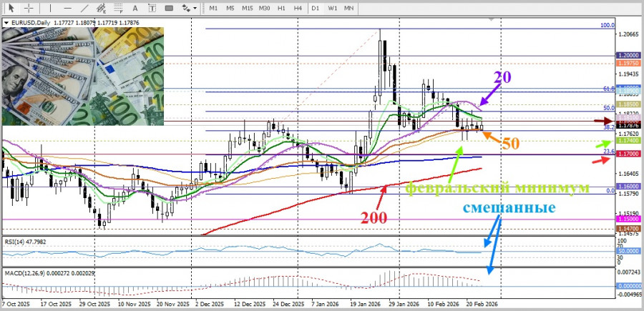This screenshot has width=644, height=311.
Task: Click the MACD 0.000000 level label
Action: pyautogui.click(x=628, y=286)
